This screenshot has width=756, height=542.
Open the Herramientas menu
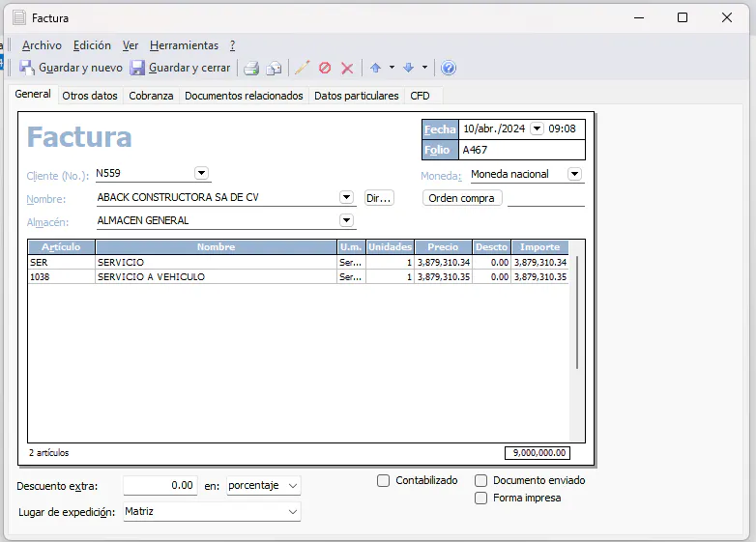click(184, 45)
